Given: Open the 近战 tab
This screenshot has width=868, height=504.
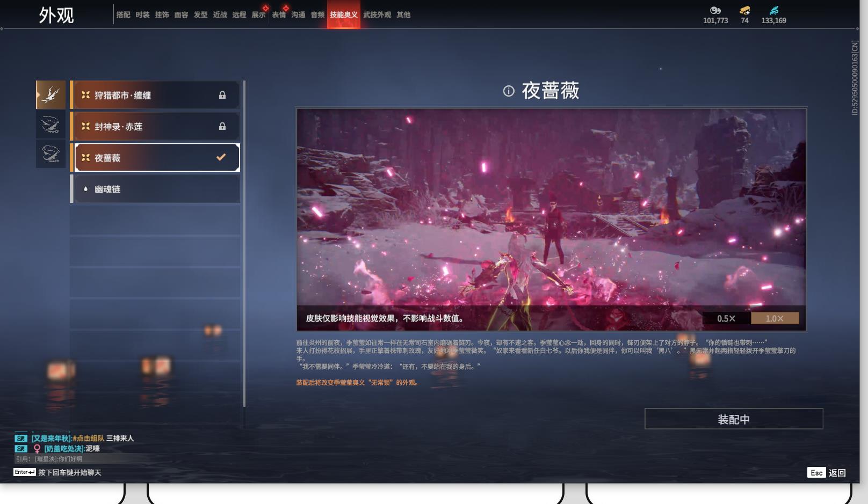Looking at the screenshot, I should pyautogui.click(x=220, y=14).
